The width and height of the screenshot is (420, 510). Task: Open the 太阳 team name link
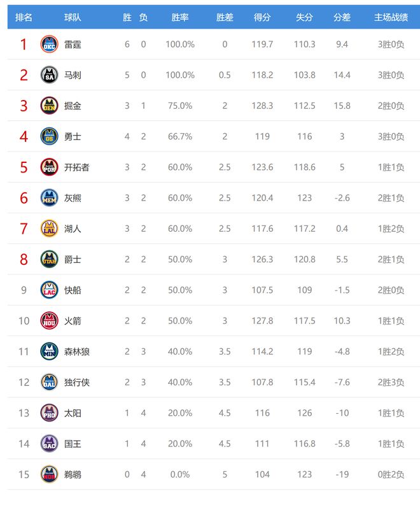[73, 413]
